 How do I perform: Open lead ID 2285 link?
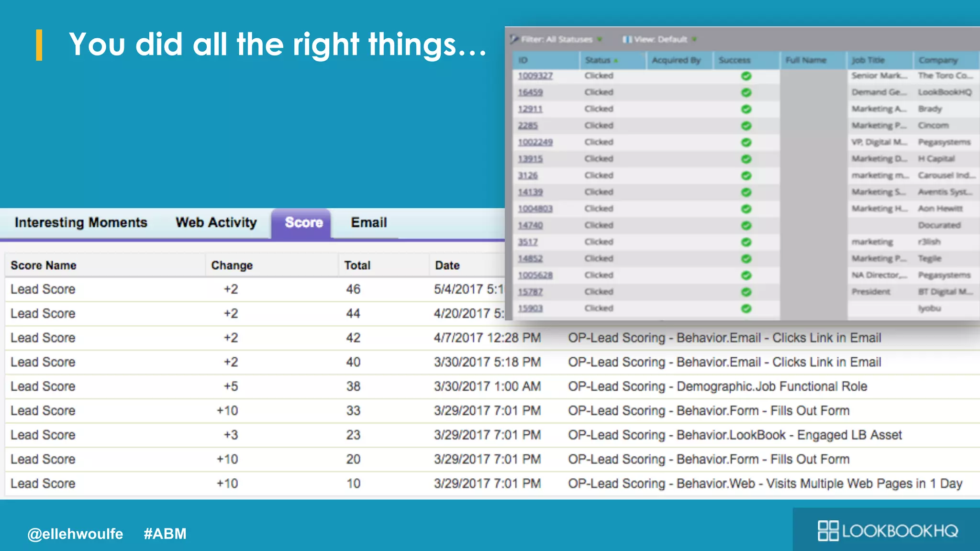pyautogui.click(x=528, y=126)
